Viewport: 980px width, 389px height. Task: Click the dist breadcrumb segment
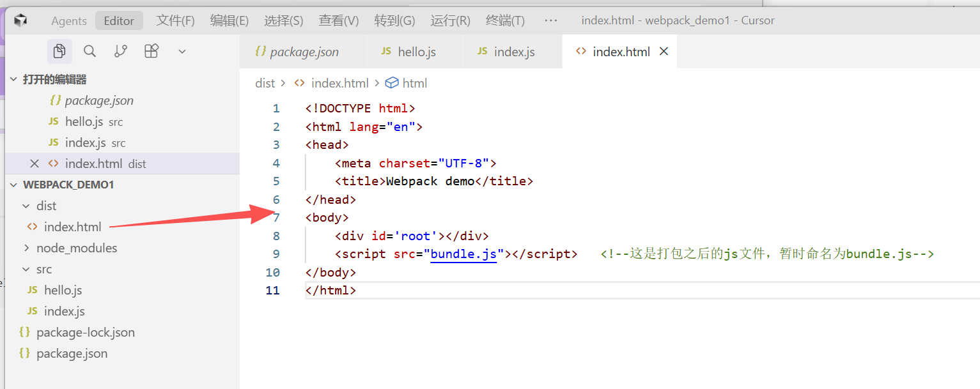click(265, 83)
